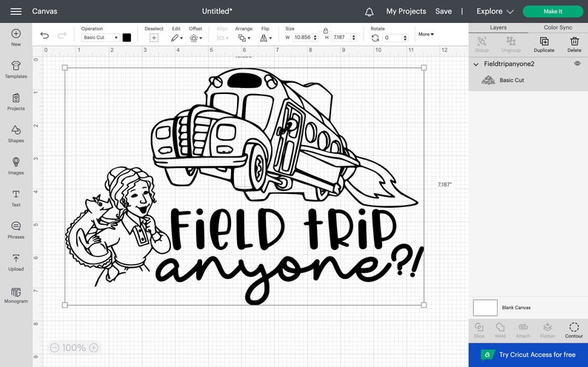This screenshot has height=367, width=588.
Task: Open the Operation Basic Cut dropdown
Action: [x=101, y=38]
